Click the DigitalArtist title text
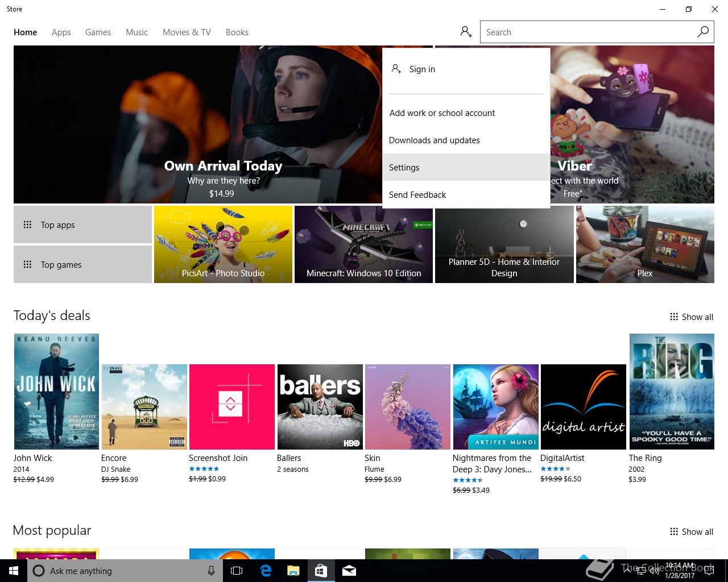 point(562,458)
